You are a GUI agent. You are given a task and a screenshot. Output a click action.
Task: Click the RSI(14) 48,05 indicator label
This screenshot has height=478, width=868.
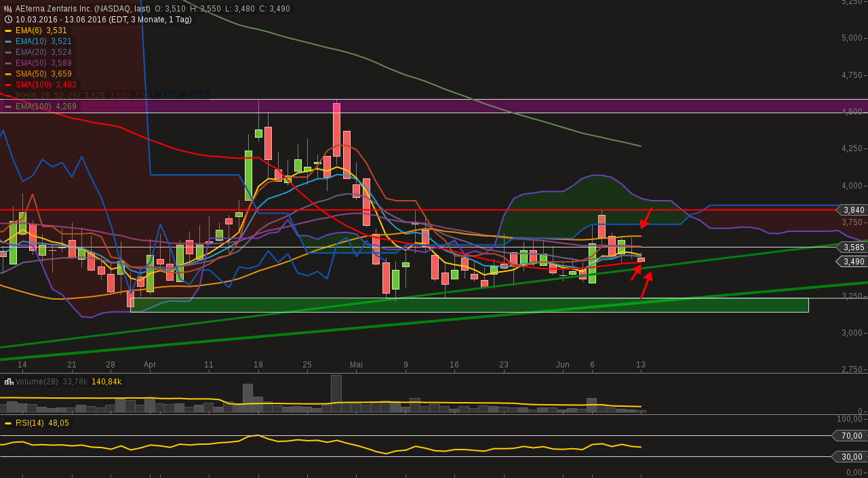42,423
